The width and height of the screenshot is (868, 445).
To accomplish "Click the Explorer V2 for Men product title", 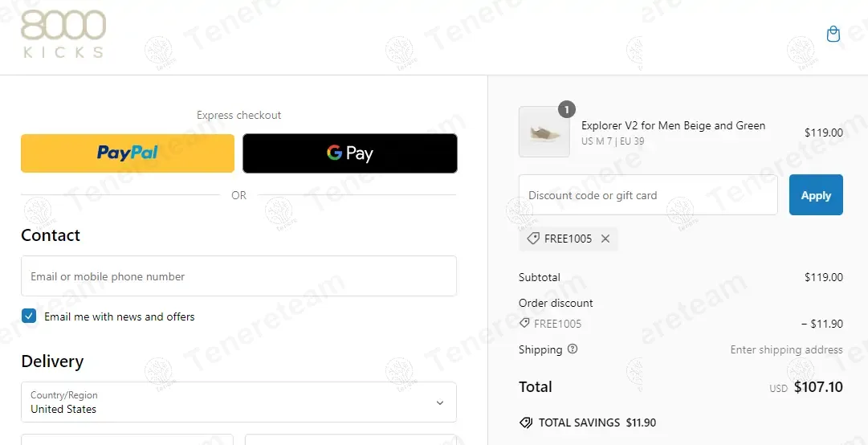I will 673,125.
